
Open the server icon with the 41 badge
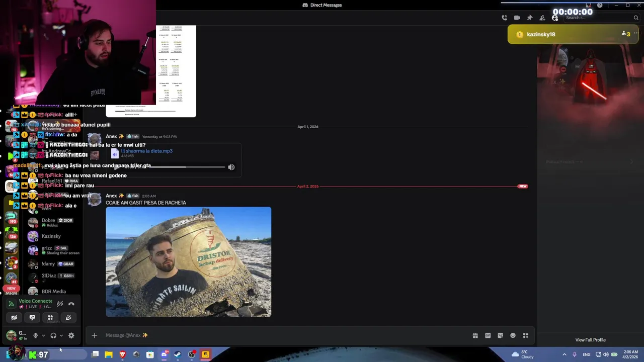pos(11,277)
